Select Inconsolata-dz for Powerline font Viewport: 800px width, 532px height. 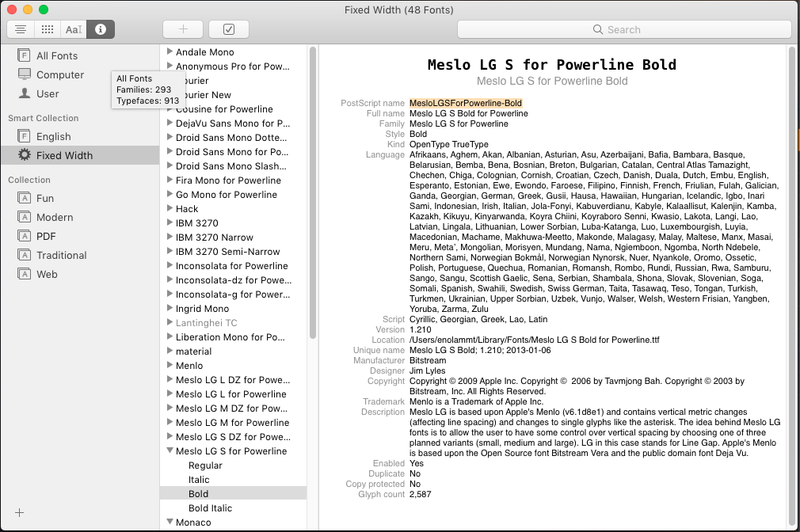pos(234,280)
